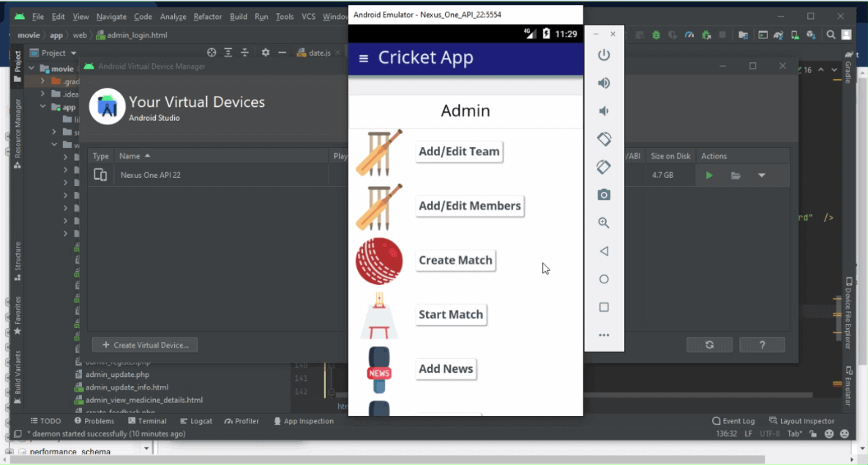Image resolution: width=868 pixels, height=465 pixels.
Task: Click the emulator volume down icon
Action: tap(604, 111)
